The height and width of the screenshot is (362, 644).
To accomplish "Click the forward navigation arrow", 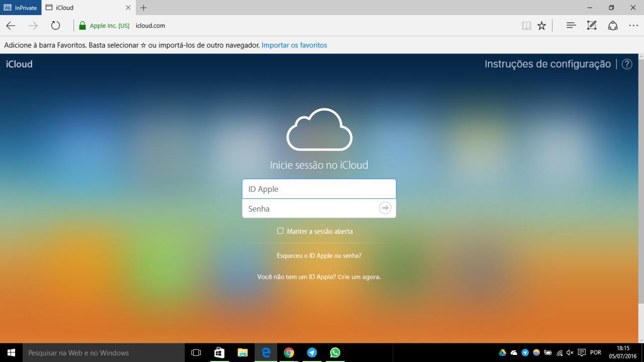I will point(33,26).
